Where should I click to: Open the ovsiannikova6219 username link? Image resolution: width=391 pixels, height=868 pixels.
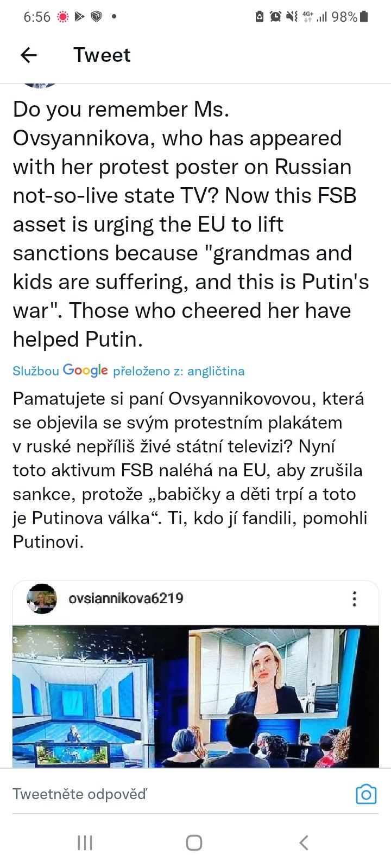[126, 598]
